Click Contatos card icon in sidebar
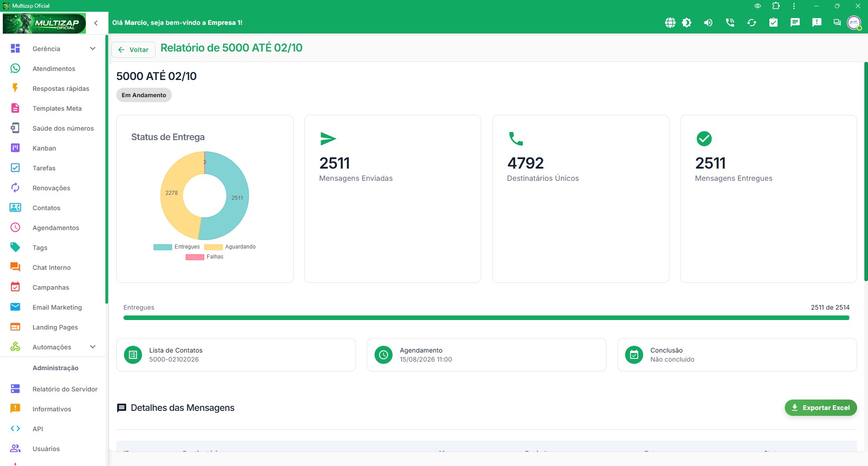The width and height of the screenshot is (868, 466). tap(15, 207)
